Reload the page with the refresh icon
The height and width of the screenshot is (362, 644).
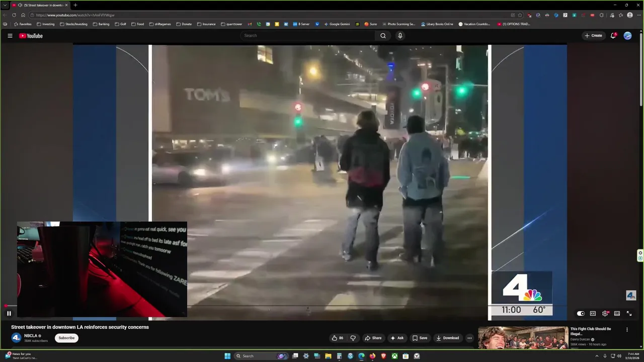pyautogui.click(x=14, y=15)
